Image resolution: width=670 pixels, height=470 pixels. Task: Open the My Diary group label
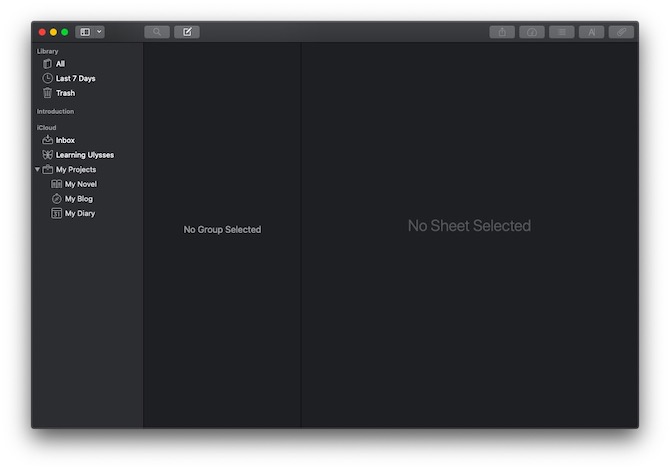coord(80,213)
